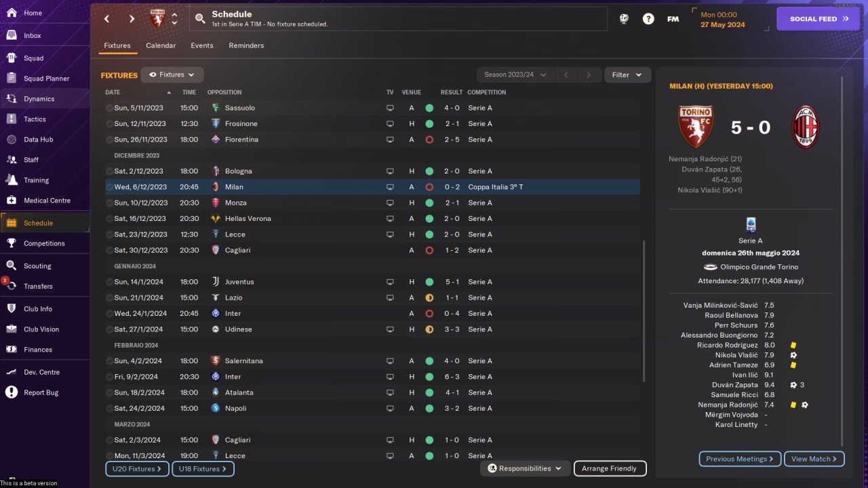Screen dimensions: 868x488
Task: Open the world globe icon in the header
Action: pos(624,19)
